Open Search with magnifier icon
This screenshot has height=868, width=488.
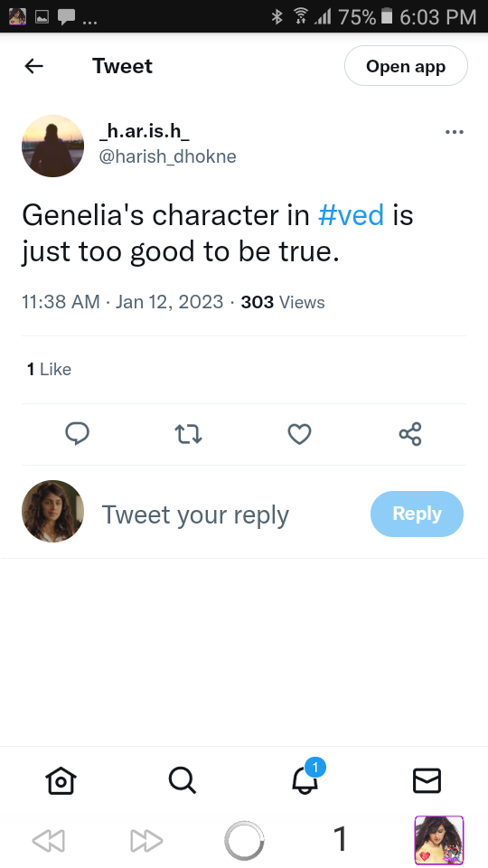183,781
